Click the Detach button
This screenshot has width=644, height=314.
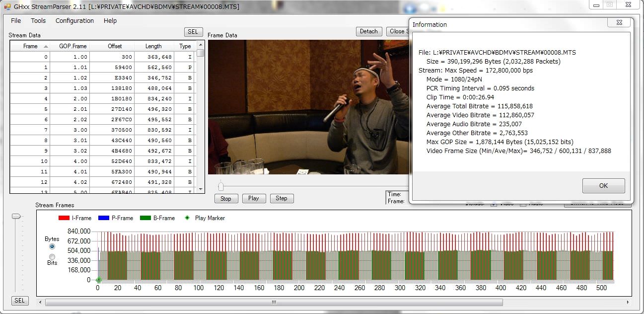coord(368,31)
